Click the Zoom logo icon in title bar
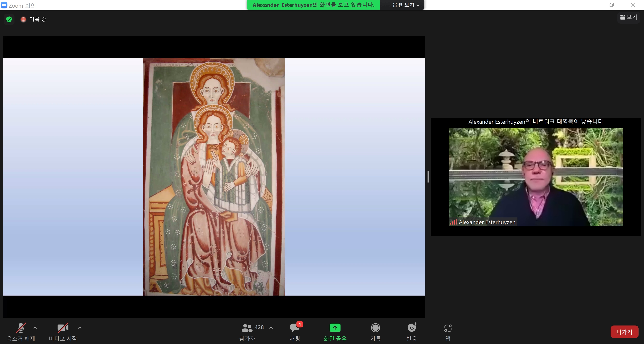Viewport: 644px width, 344px height. pos(4,5)
